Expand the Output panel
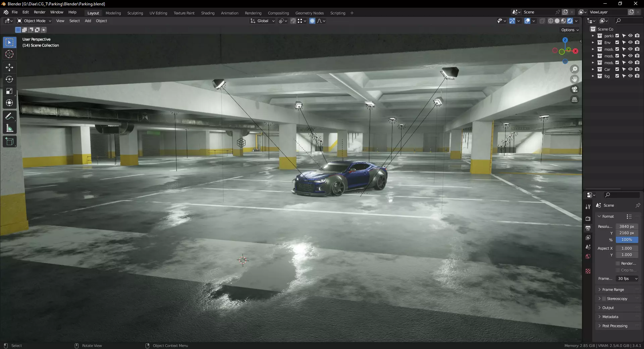644x349 pixels. click(x=608, y=308)
